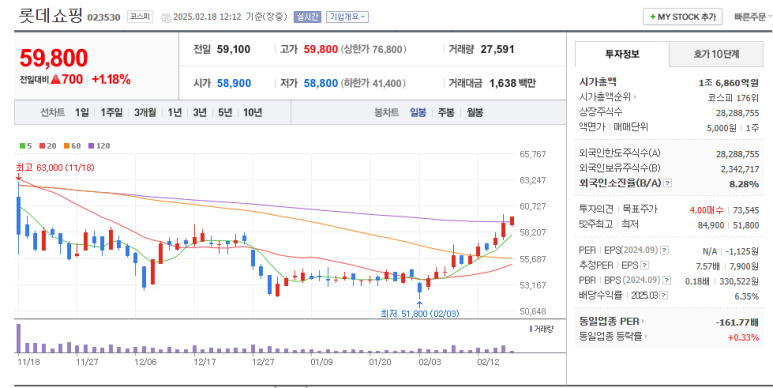
Task: Click the 하한가 41,400 lower limit text
Action: pos(373,83)
